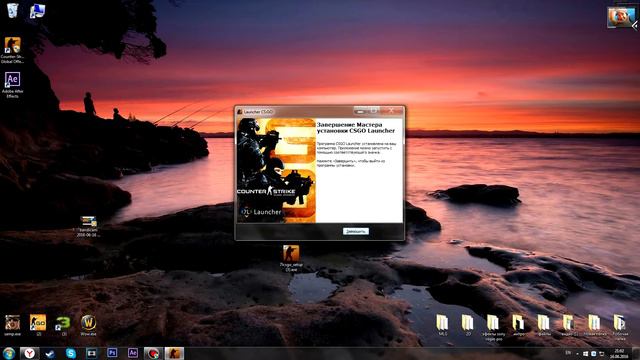This screenshot has height=360, width=640.
Task: Open Yandex Browser from the taskbar
Action: pos(29,353)
